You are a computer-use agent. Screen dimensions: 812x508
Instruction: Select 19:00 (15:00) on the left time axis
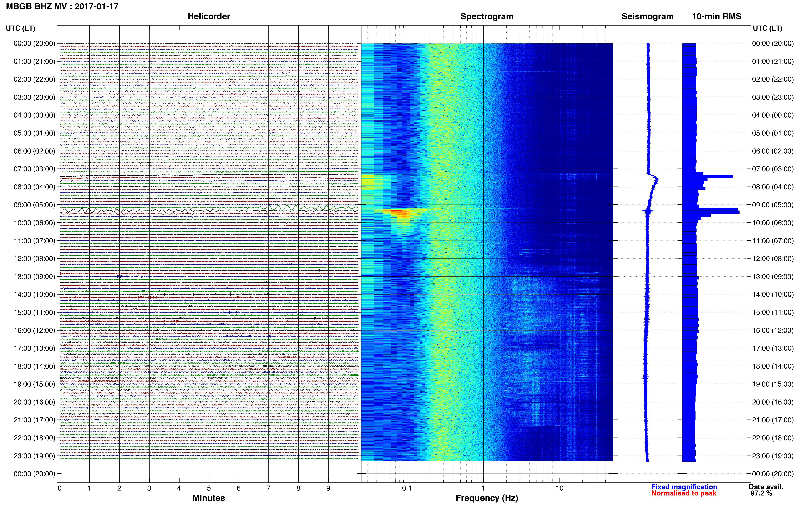point(34,384)
